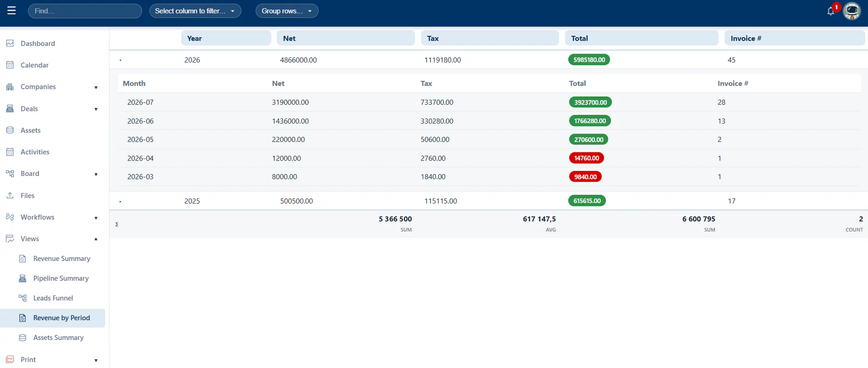Click the Workflows sidebar icon
Screen dimensions: 868x368
pyautogui.click(x=10, y=217)
